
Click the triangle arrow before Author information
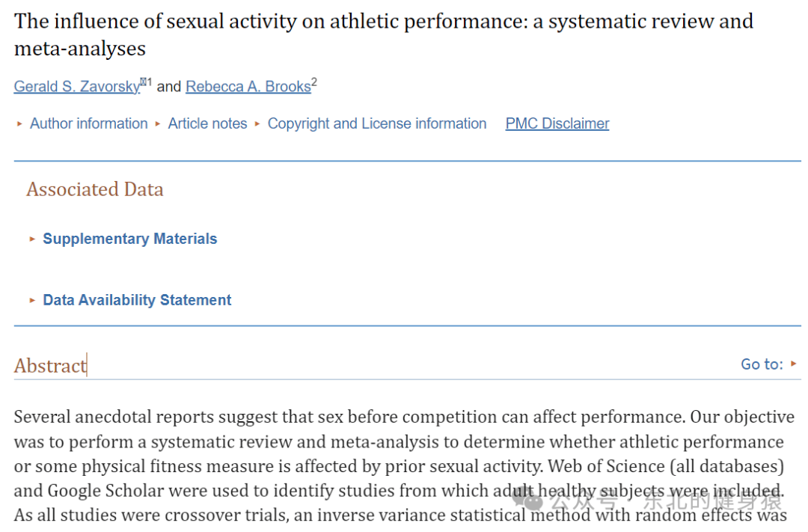pos(19,123)
